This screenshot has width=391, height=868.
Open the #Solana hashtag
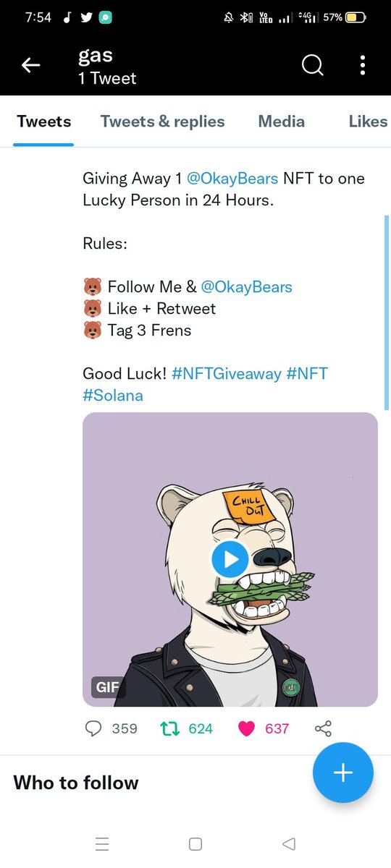[113, 396]
